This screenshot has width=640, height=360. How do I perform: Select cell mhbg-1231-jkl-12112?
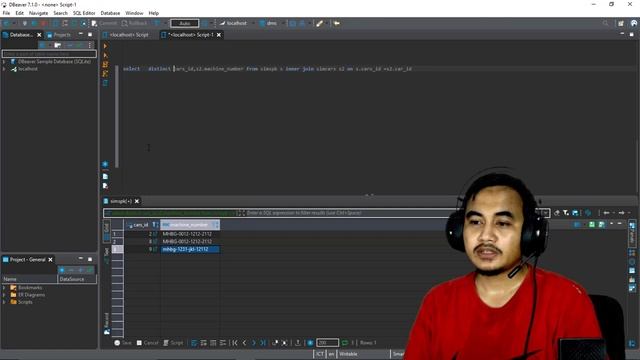pyautogui.click(x=190, y=249)
